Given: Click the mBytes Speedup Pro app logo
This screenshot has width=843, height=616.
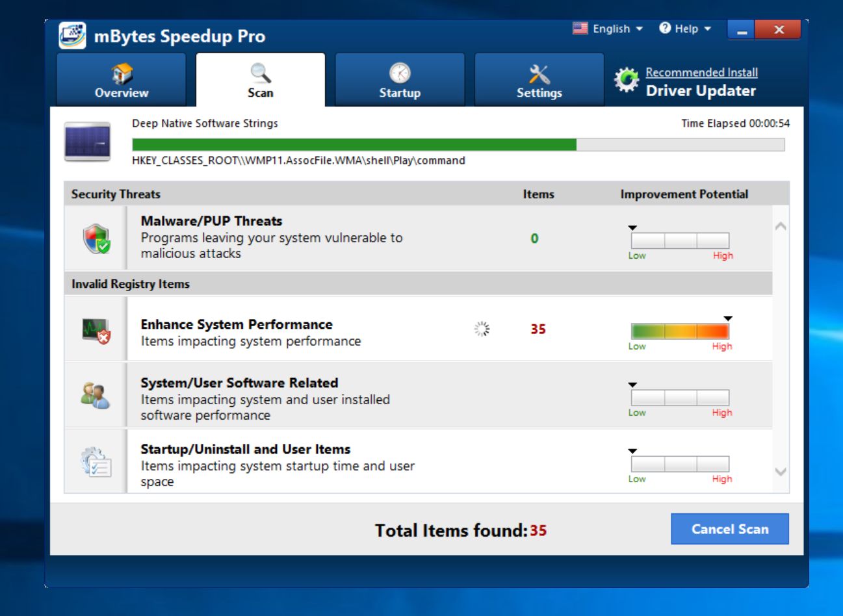Looking at the screenshot, I should pyautogui.click(x=72, y=35).
